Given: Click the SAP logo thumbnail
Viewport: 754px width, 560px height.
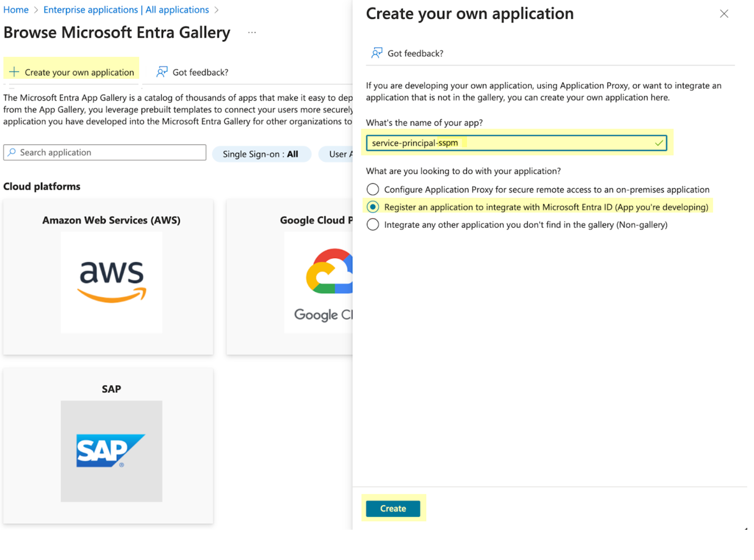Looking at the screenshot, I should tap(112, 451).
